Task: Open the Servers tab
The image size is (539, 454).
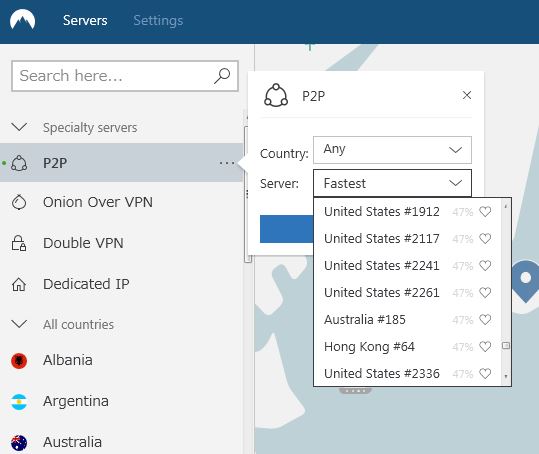Action: coord(85,21)
